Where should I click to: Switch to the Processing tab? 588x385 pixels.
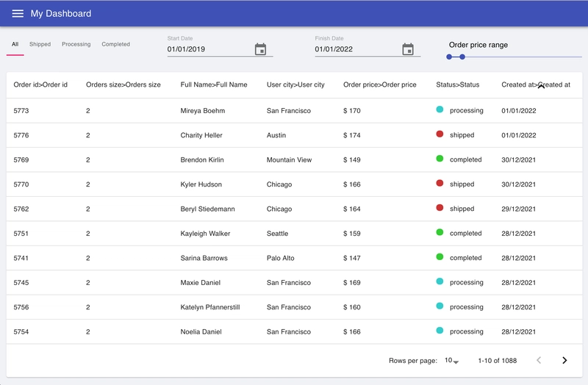tap(76, 44)
